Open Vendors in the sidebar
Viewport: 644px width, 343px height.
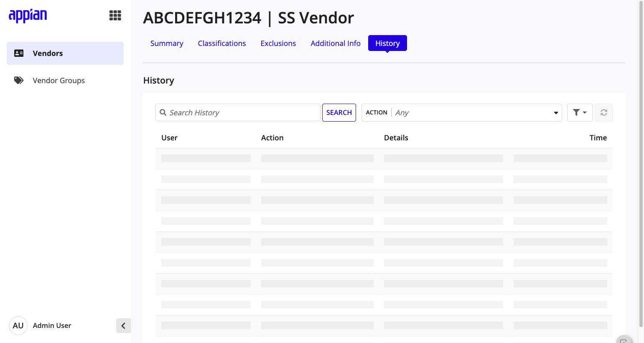pyautogui.click(x=65, y=53)
